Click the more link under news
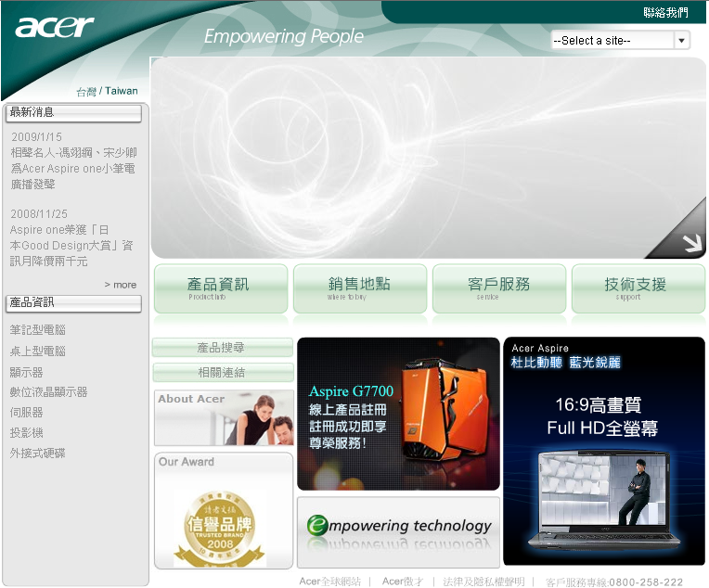709x588 pixels. pyautogui.click(x=121, y=285)
